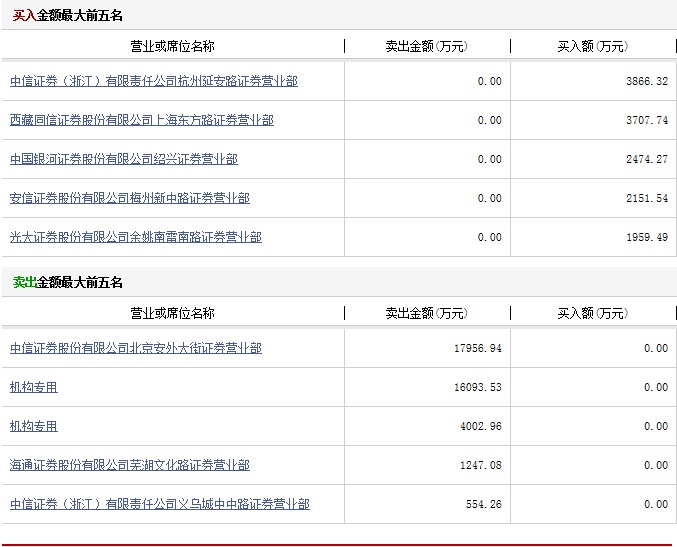Screen dimensions: 677x547
Task: Click the 买入金额最大前五名 section heading
Action: (68, 16)
